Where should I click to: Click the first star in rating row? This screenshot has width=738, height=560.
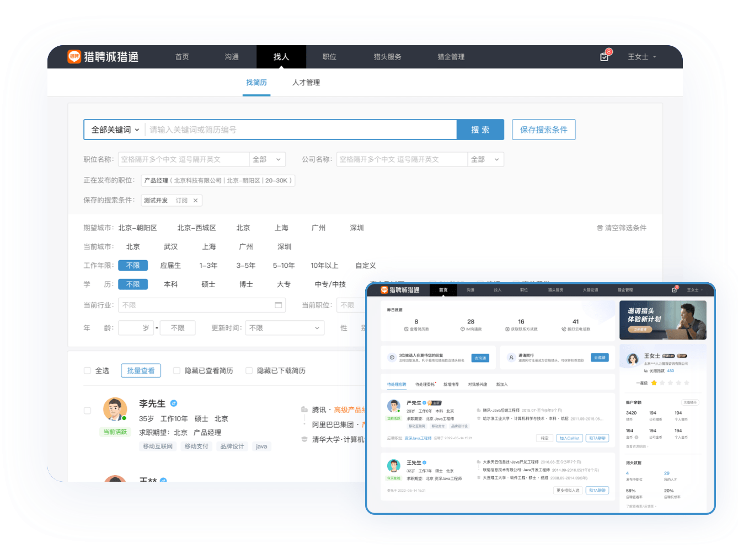coord(654,383)
